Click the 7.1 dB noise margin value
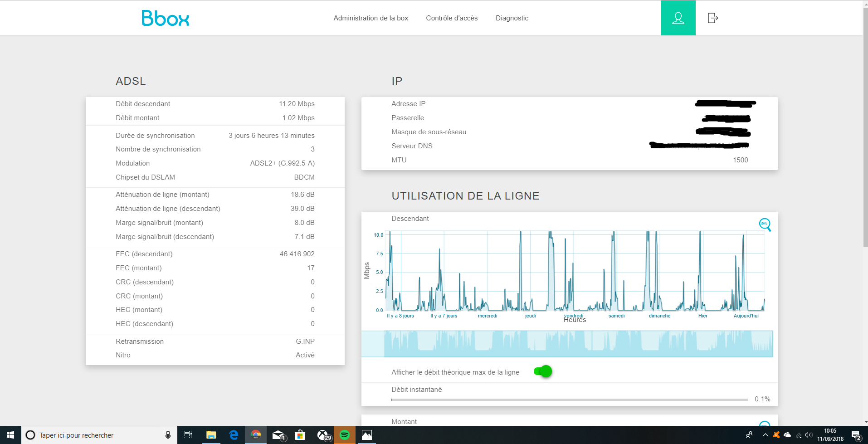 [x=304, y=237]
